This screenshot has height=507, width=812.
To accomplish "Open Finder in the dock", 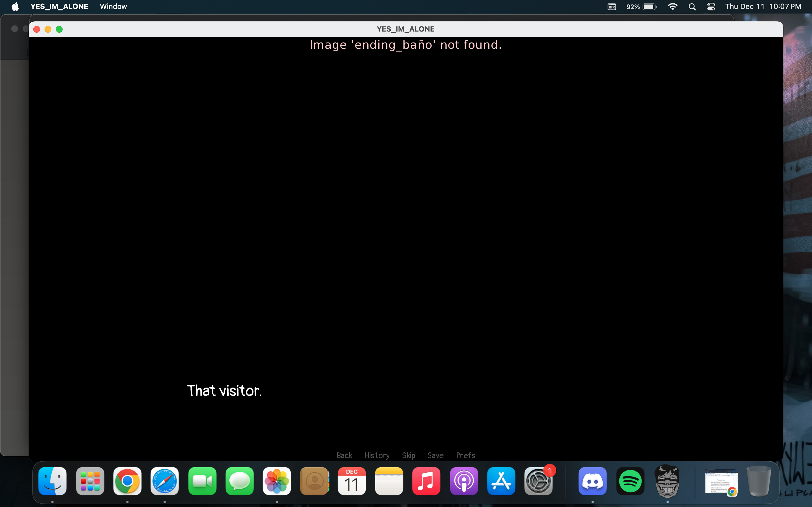I will tap(52, 481).
